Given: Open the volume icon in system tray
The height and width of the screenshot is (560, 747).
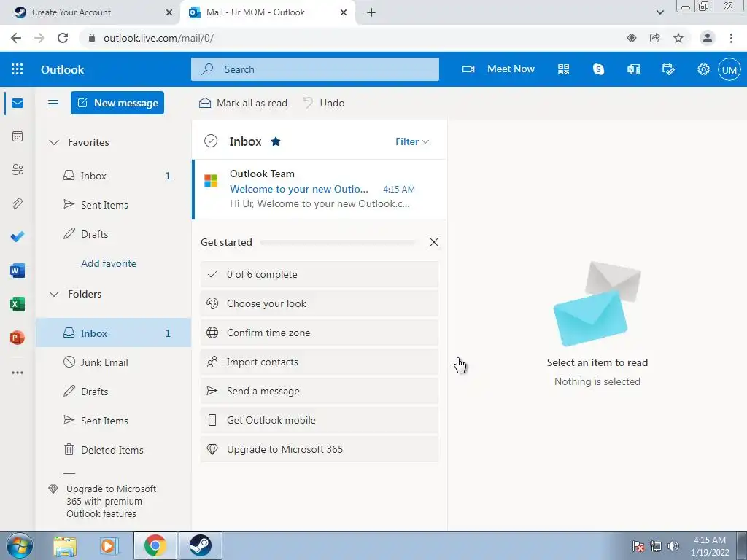Looking at the screenshot, I should point(673,545).
